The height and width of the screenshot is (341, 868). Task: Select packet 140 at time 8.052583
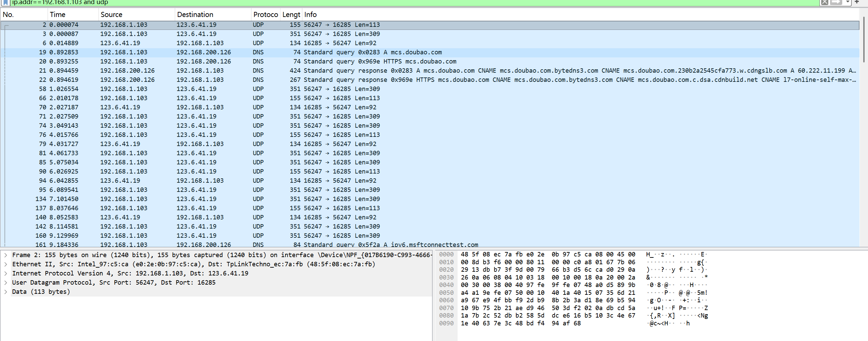tap(430, 217)
